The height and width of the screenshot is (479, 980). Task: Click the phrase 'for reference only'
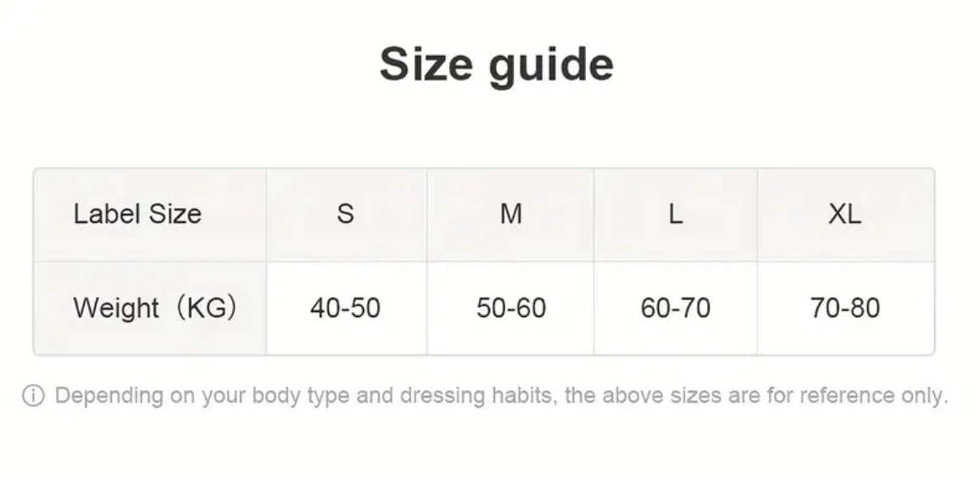pos(863,396)
